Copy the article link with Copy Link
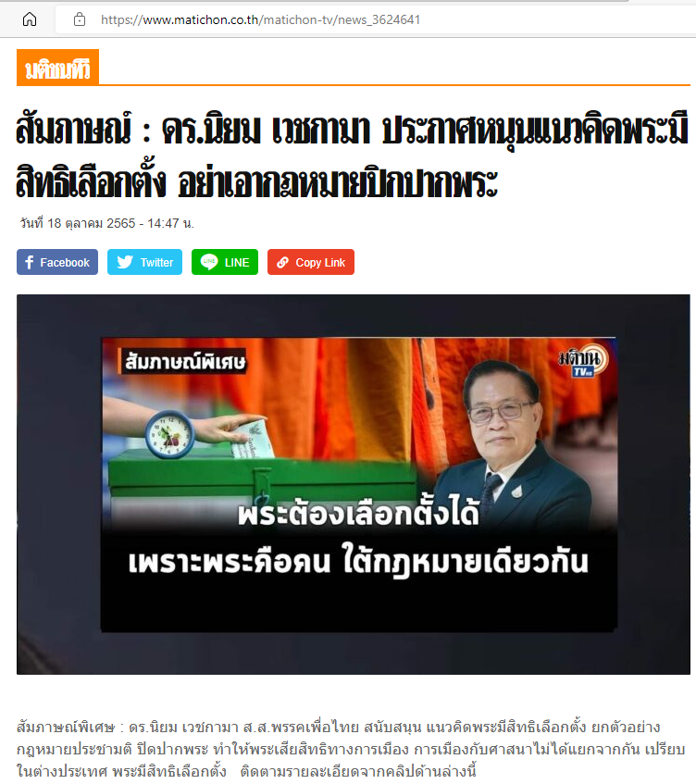 [310, 262]
